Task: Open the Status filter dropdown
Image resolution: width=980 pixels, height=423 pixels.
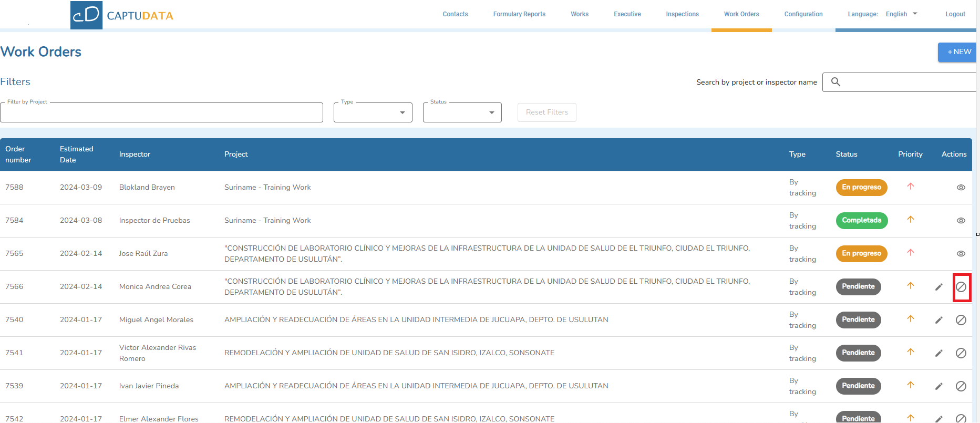Action: pyautogui.click(x=462, y=112)
